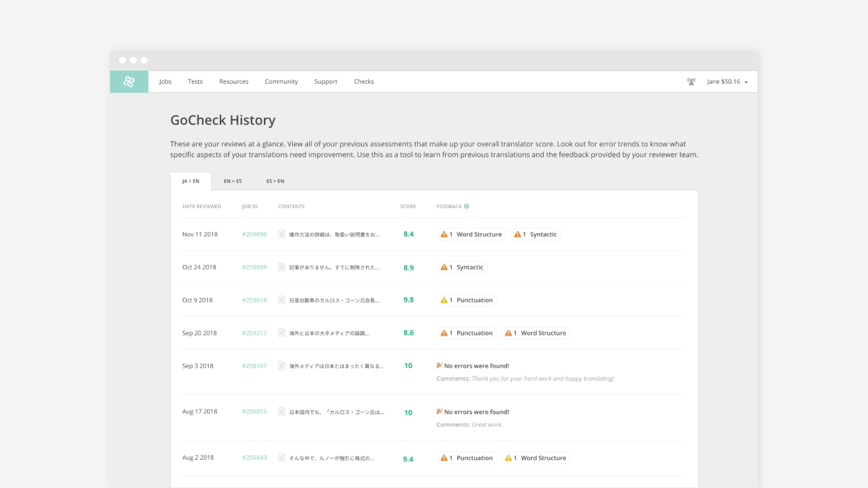The height and width of the screenshot is (488, 868).
Task: Open the Jobs menu
Action: pos(165,82)
